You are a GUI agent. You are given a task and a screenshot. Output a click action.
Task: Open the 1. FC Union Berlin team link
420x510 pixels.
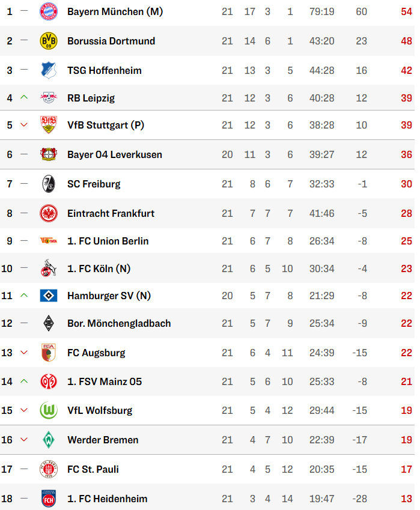108,241
